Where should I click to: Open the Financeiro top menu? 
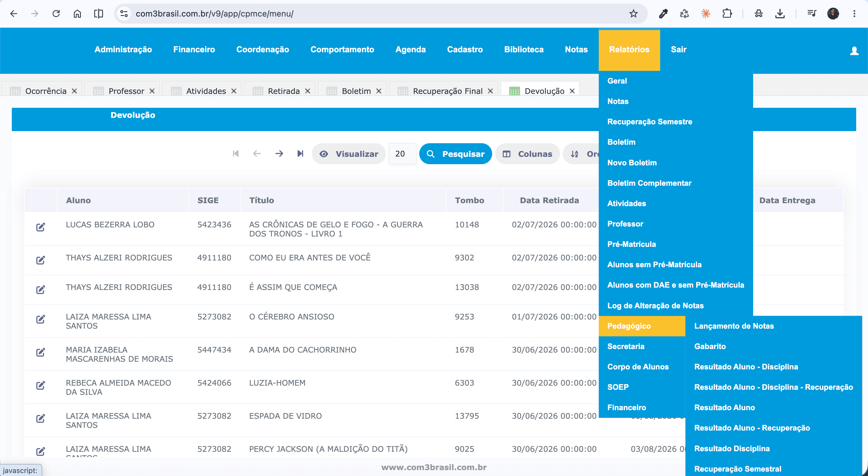coord(194,49)
